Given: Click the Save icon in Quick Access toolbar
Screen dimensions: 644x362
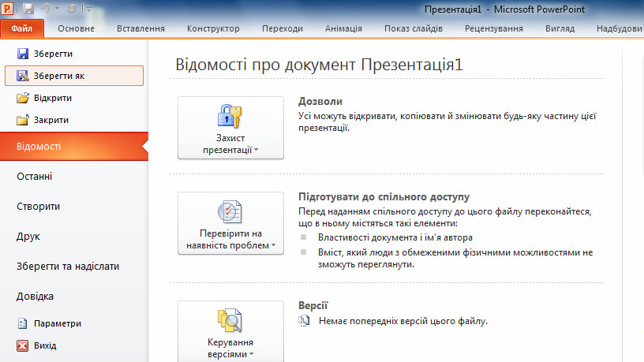Looking at the screenshot, I should coord(29,9).
